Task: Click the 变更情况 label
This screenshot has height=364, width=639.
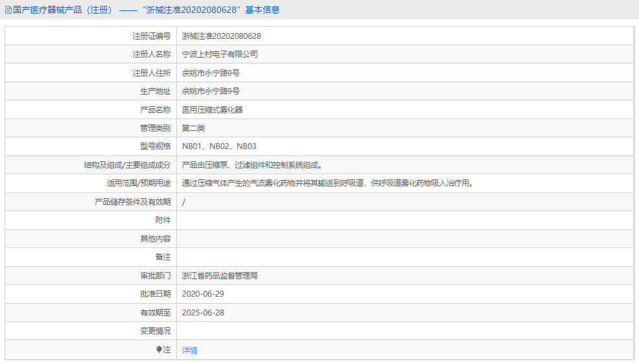Action: 156,331
